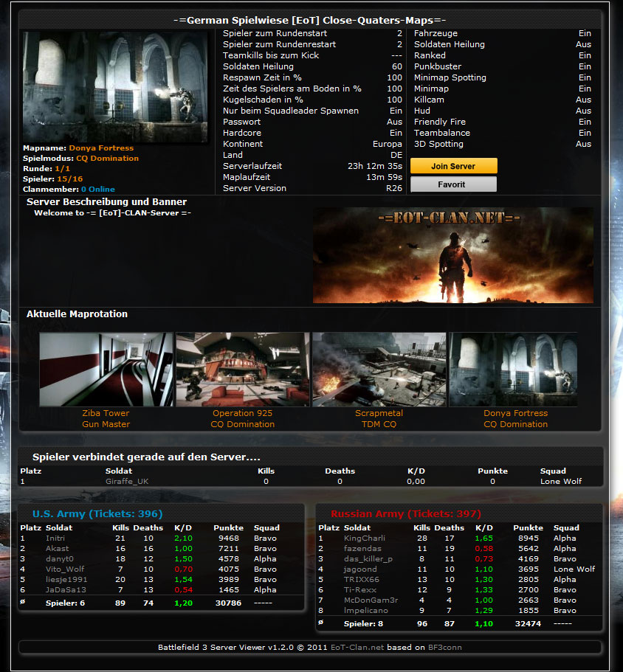
Task: Click the U.S. Army tickets heading
Action: (97, 513)
